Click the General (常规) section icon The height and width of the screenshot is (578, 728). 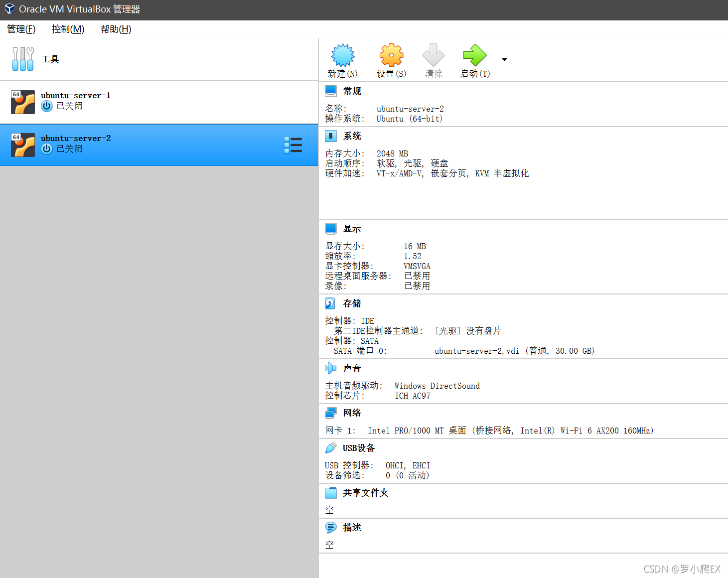point(331,91)
